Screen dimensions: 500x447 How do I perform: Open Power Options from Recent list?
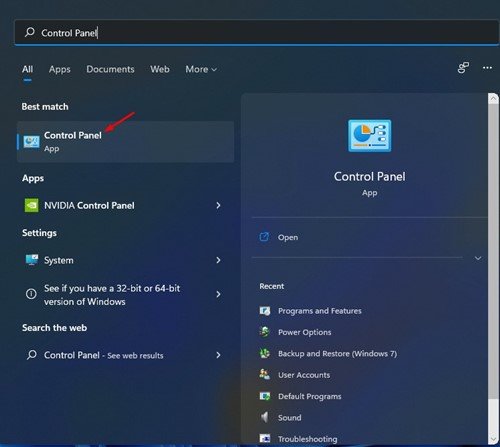coord(304,332)
